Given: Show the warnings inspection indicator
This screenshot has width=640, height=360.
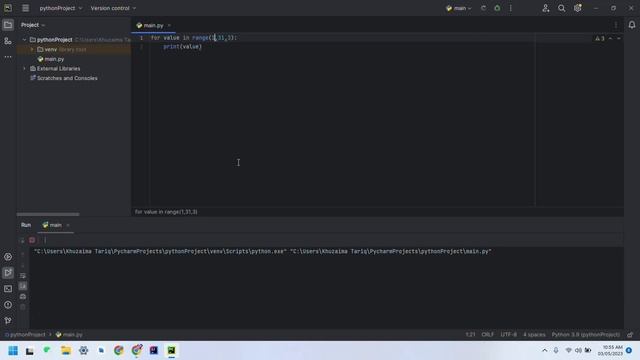Looking at the screenshot, I should (600, 38).
